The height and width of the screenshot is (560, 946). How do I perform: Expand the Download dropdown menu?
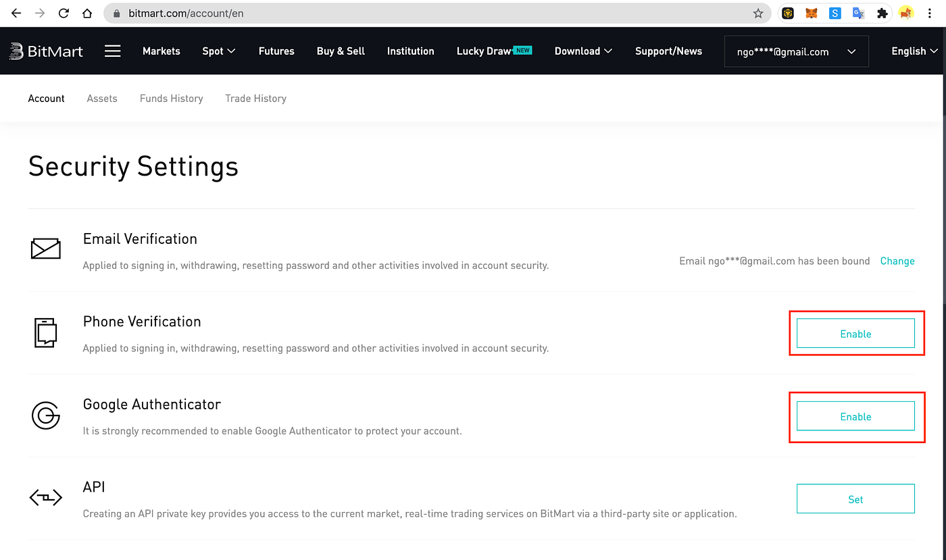click(x=583, y=51)
